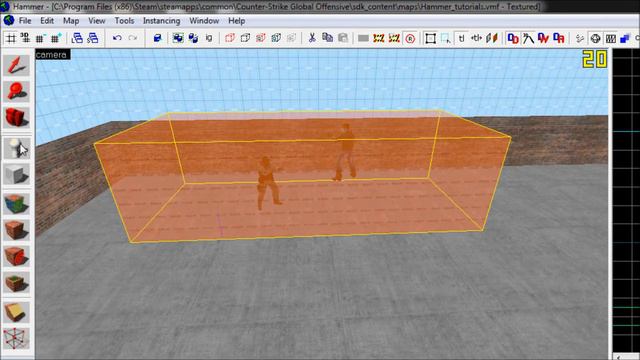This screenshot has height=360, width=640.
Task: Toggle the red R radius culling button
Action: tap(410, 38)
